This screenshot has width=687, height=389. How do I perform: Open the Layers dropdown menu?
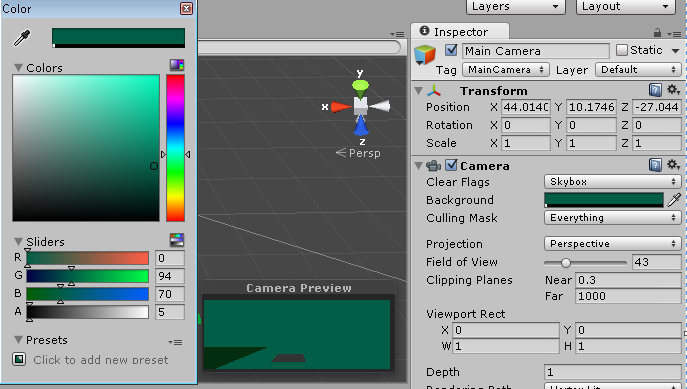click(x=516, y=7)
